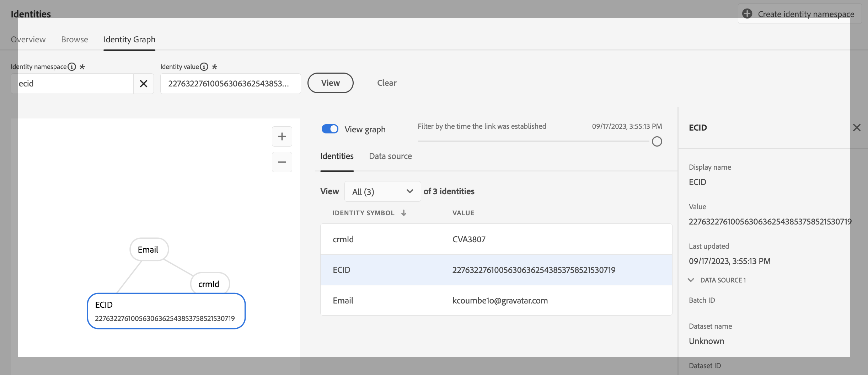868x375 pixels.
Task: Close the ECID details panel
Action: (857, 128)
